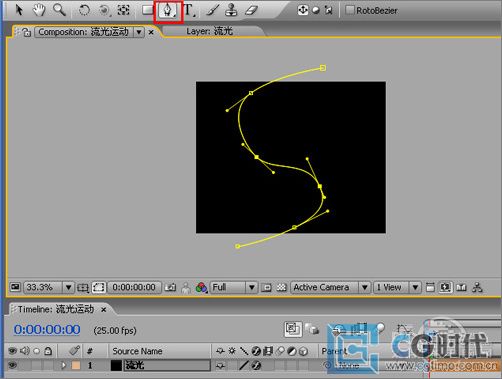Toggle the Shy switch on layer 流光
This screenshot has width=502, height=379.
click(220, 366)
